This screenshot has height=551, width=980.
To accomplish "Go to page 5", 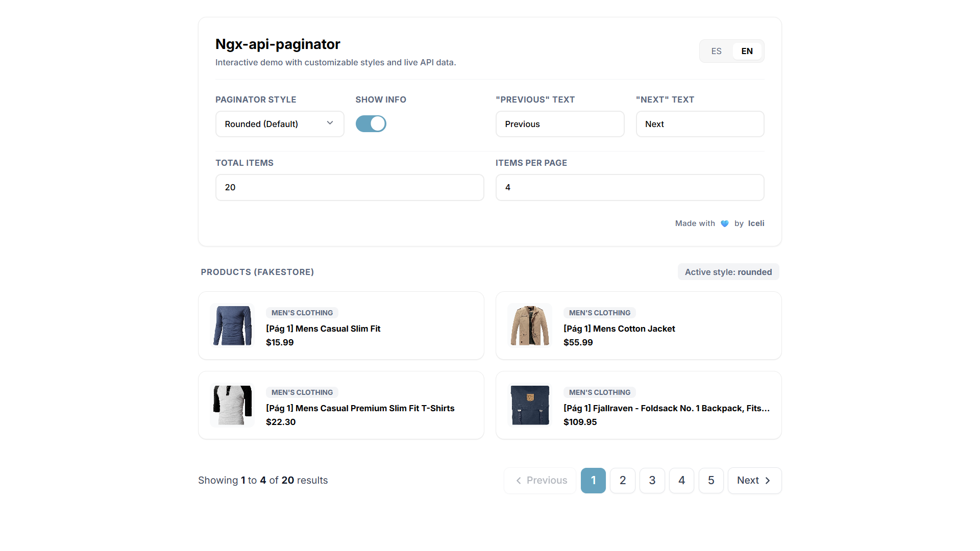I will 711,481.
